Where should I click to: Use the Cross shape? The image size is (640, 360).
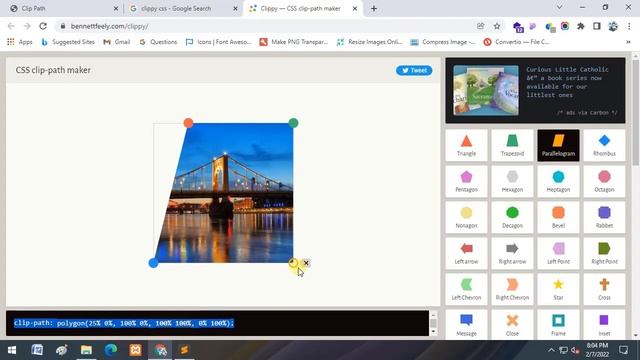[604, 289]
